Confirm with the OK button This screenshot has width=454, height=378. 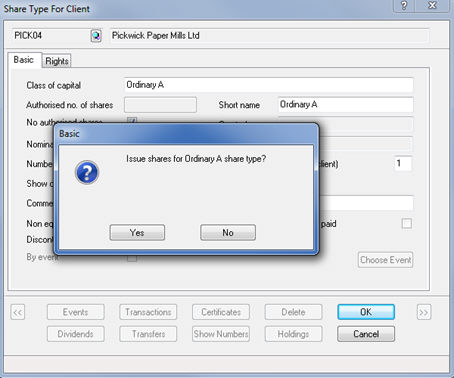coord(366,312)
